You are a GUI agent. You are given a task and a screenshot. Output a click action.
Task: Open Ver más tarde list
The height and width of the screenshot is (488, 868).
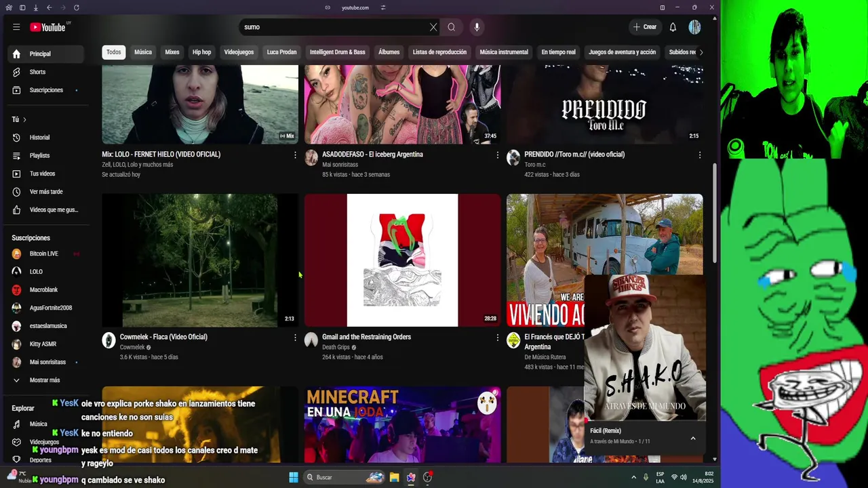(45, 192)
